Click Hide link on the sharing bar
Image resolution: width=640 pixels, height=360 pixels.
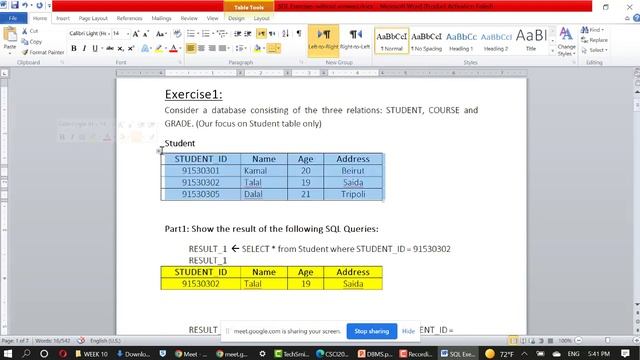(x=408, y=331)
